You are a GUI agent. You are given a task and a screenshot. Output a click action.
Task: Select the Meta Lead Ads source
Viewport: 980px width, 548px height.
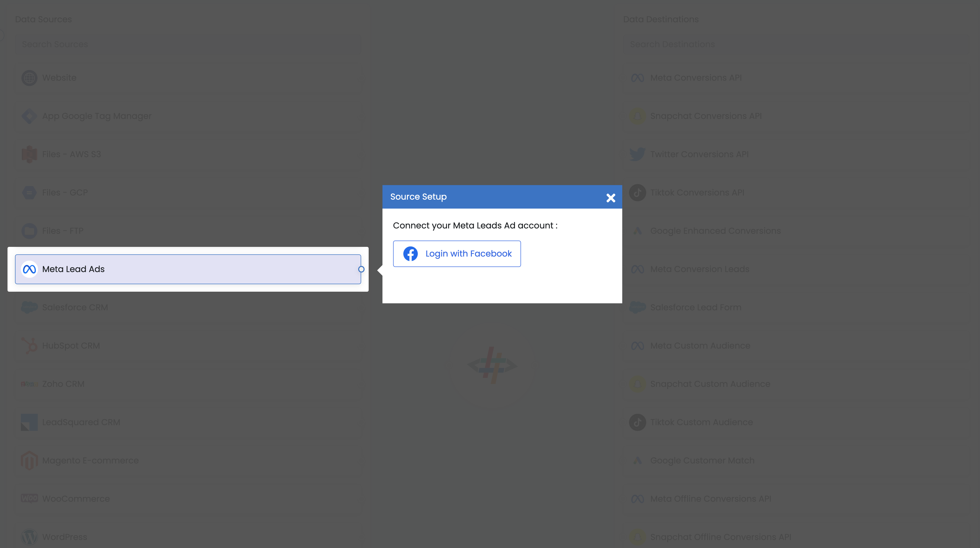188,269
